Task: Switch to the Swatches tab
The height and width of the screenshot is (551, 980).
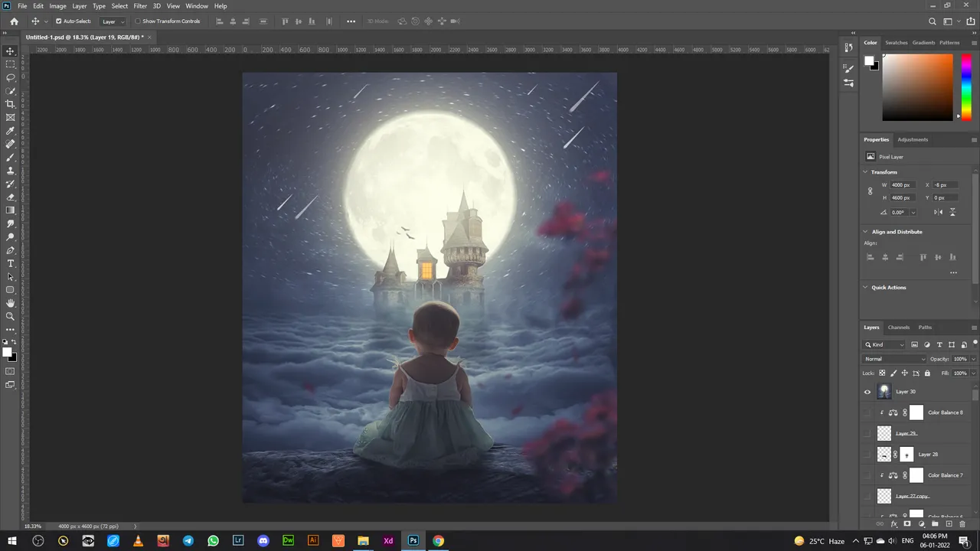Action: 896,43
